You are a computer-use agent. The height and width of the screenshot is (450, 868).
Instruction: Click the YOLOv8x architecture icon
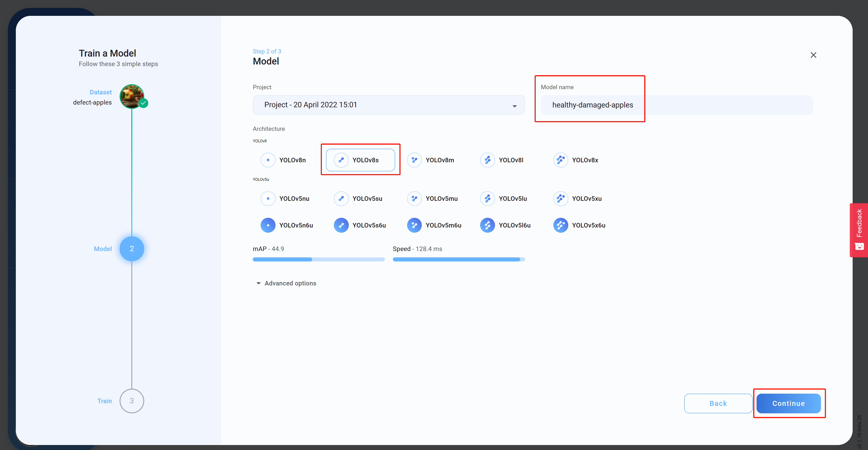click(560, 160)
